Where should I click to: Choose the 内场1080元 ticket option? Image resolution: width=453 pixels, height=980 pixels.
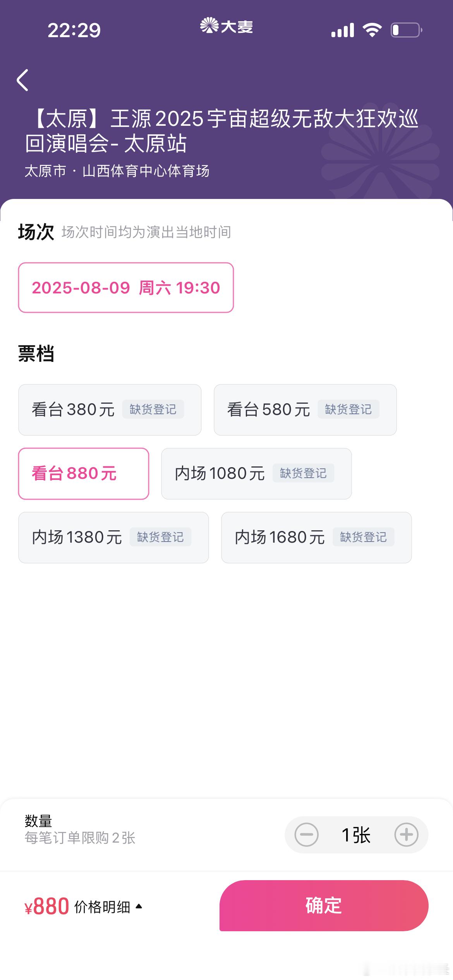tap(256, 474)
